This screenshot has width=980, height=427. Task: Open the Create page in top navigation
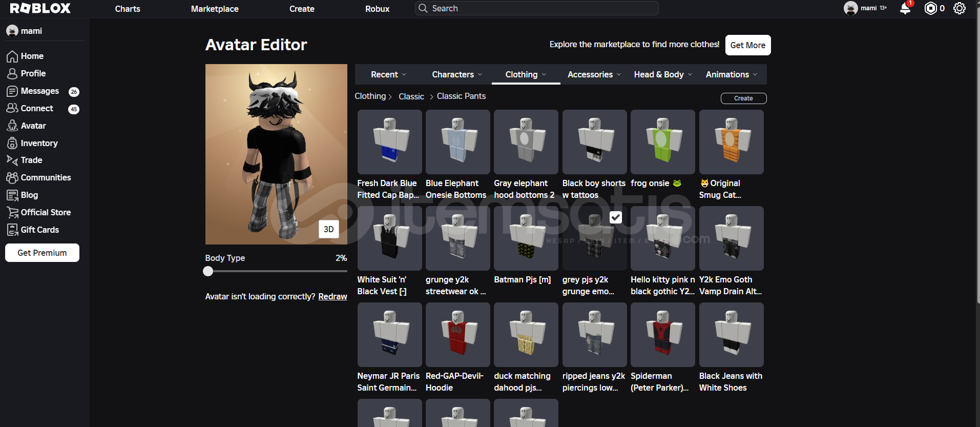click(302, 9)
